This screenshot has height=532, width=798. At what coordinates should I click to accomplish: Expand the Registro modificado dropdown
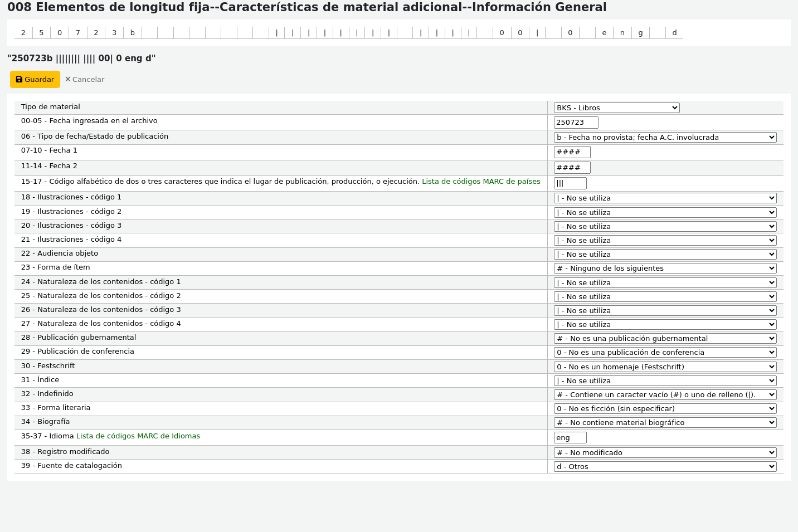pos(665,453)
